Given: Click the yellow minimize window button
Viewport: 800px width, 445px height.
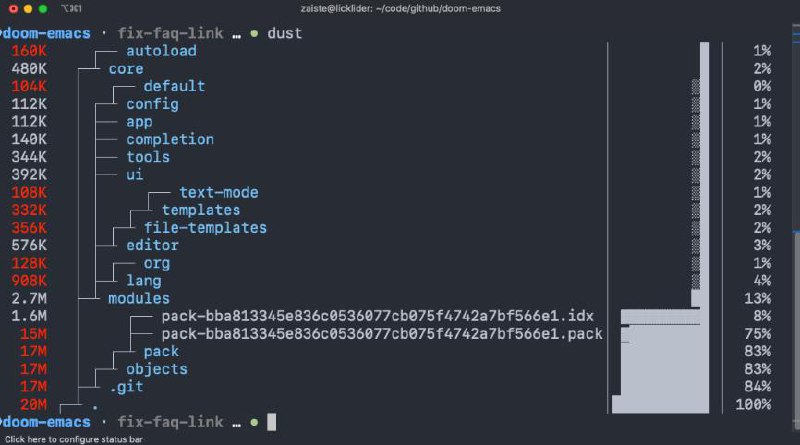Looking at the screenshot, I should pos(28,9).
